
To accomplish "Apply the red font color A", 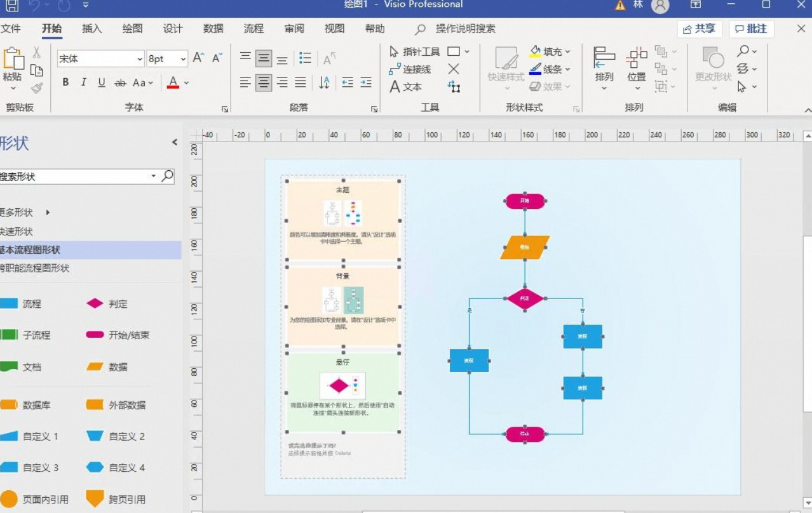I will point(173,83).
